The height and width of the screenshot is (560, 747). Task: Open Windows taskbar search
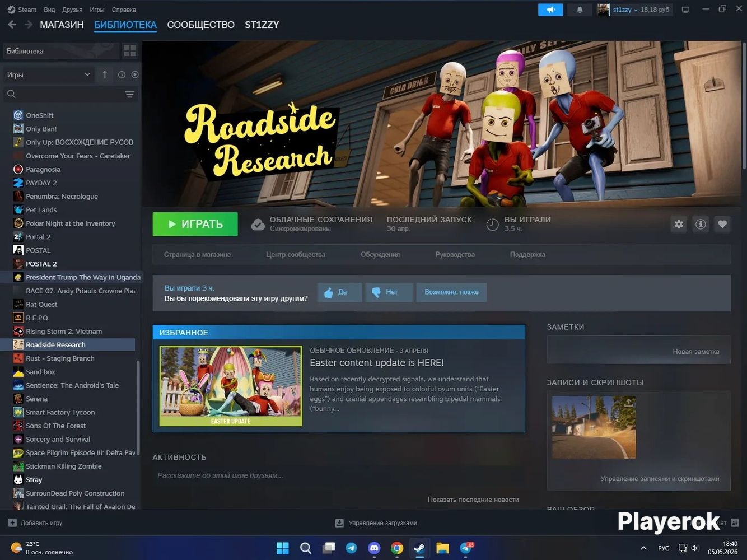coord(306,548)
